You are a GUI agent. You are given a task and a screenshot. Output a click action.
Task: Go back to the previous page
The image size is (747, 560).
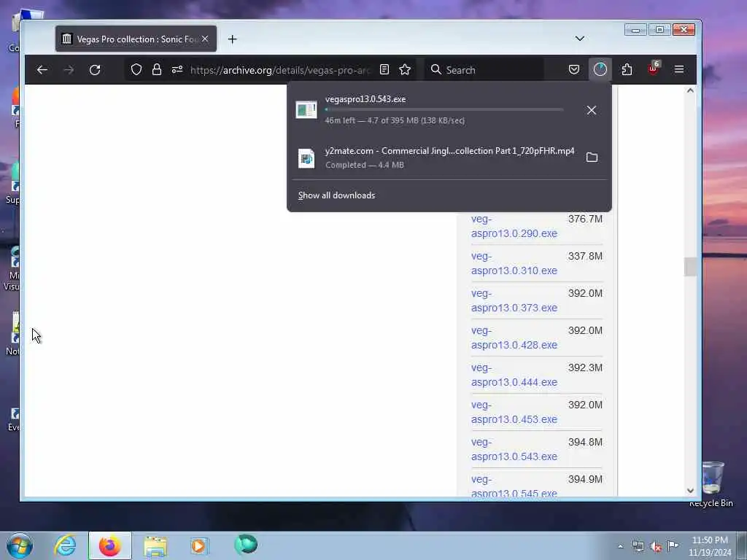(x=42, y=70)
